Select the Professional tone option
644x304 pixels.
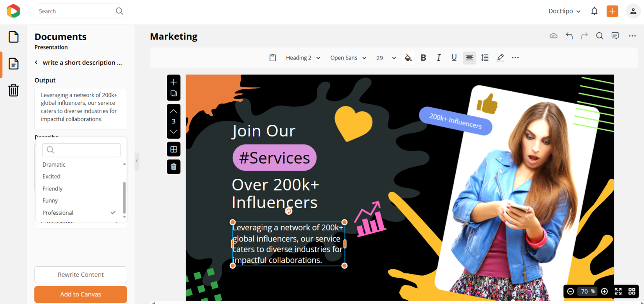pyautogui.click(x=58, y=212)
